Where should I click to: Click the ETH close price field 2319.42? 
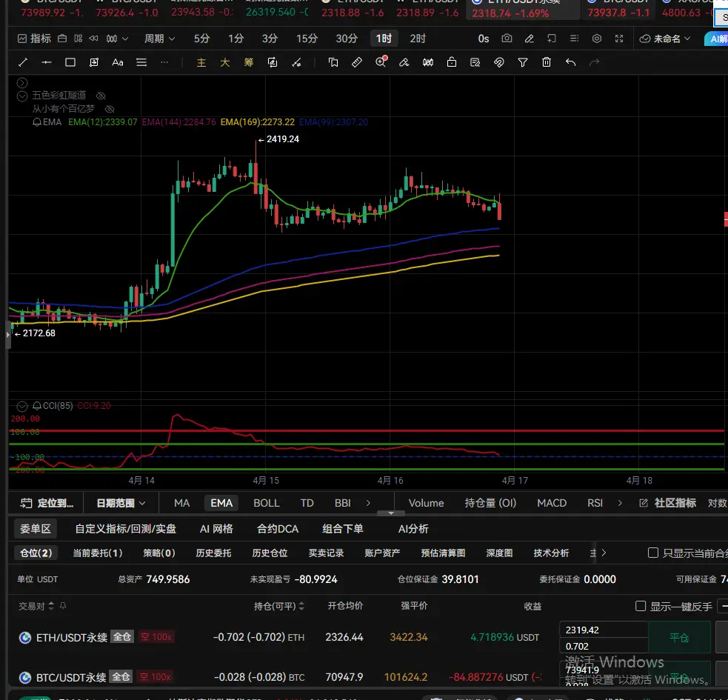tap(603, 630)
